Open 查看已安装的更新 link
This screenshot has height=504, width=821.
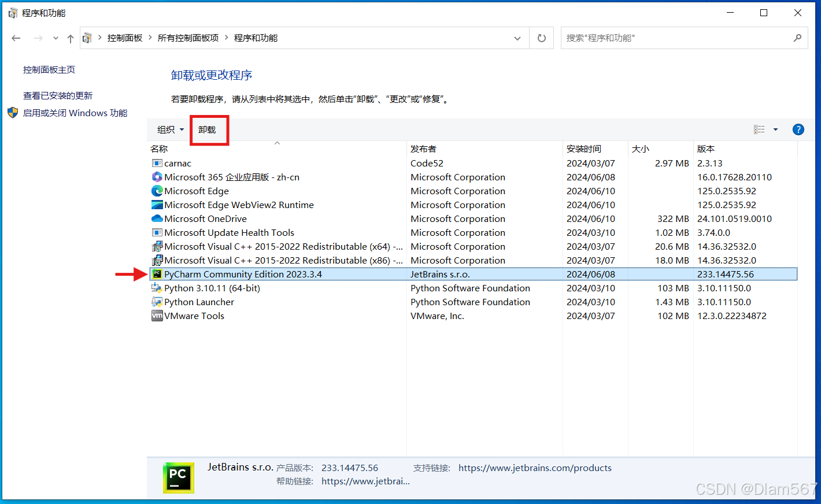[58, 96]
